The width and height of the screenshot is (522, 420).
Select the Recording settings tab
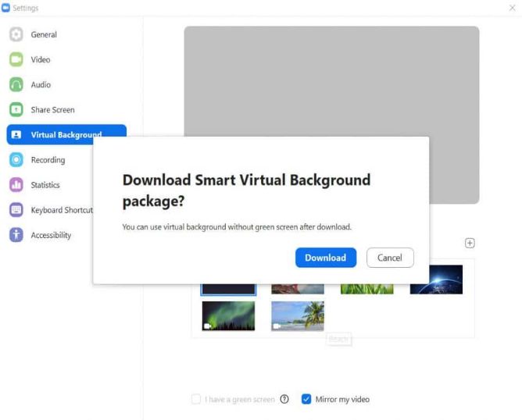tap(48, 160)
